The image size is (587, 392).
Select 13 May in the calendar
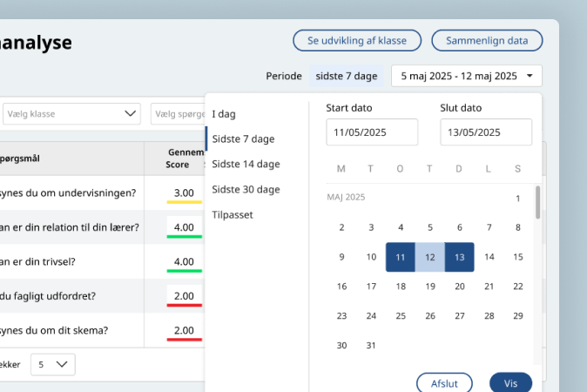click(x=459, y=257)
